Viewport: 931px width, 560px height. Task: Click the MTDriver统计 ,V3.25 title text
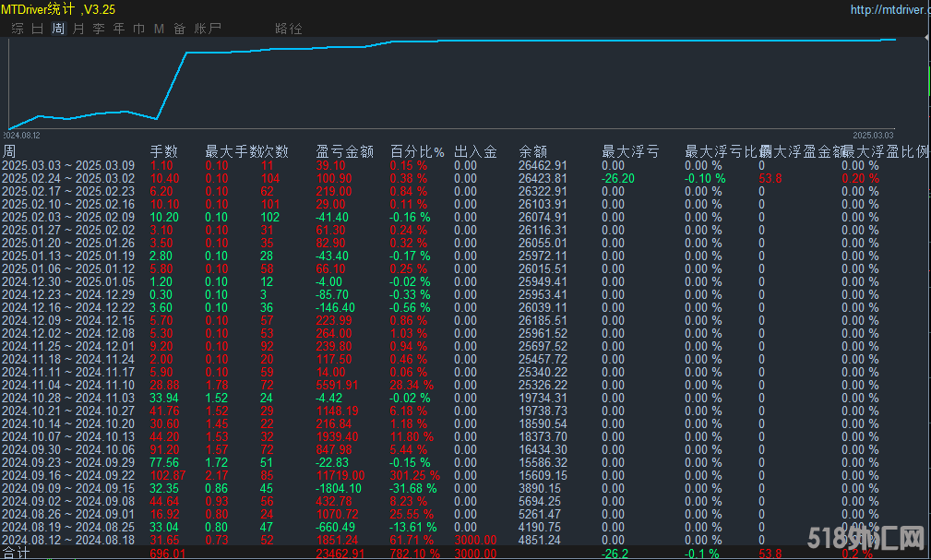tap(58, 9)
